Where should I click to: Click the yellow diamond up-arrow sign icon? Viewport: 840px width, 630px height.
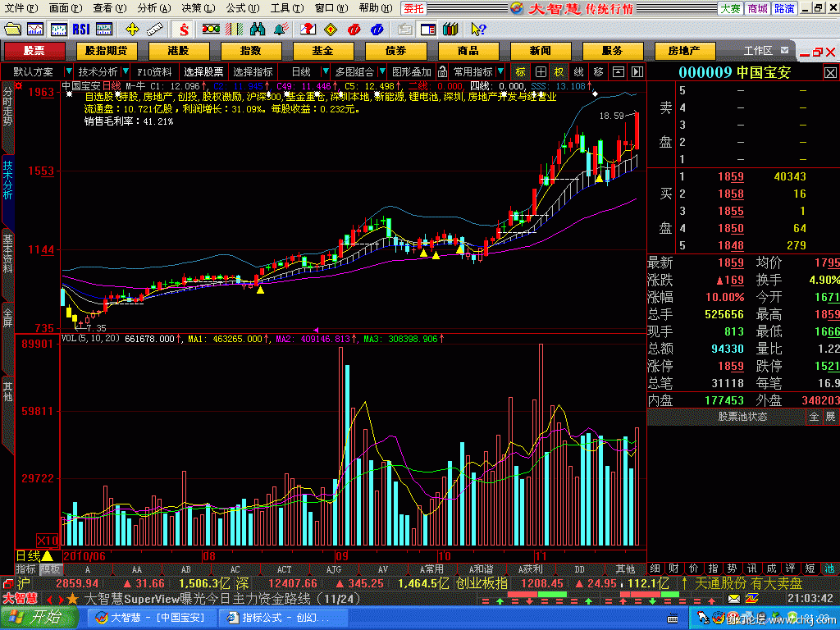(331, 29)
